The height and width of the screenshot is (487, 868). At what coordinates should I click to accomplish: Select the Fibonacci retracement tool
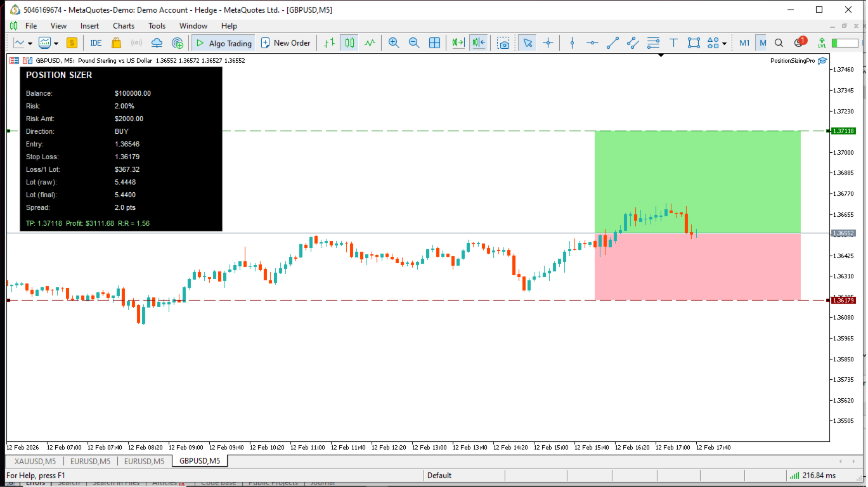[x=653, y=43]
